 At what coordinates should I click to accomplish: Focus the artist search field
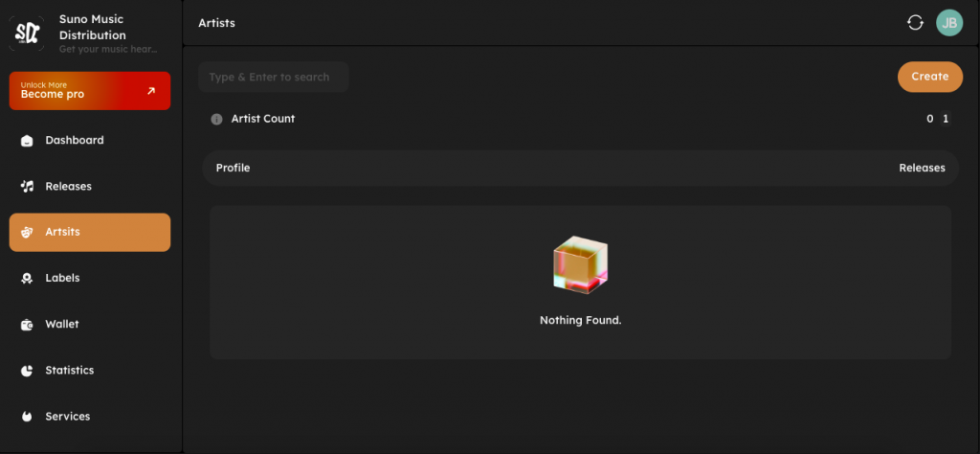tap(274, 78)
